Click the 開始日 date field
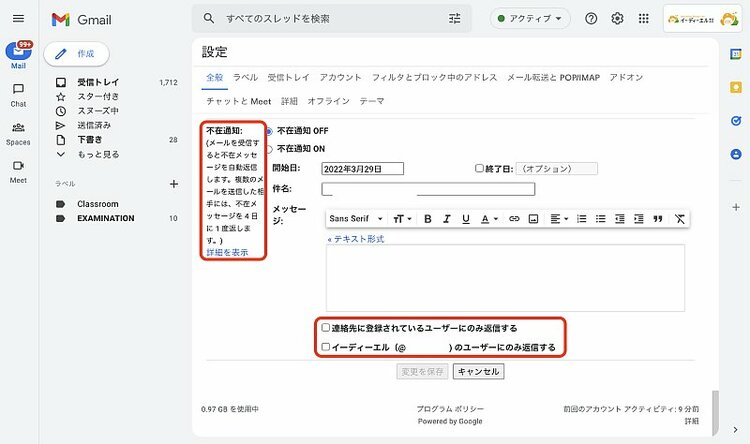Viewport: 750px width, 444px height. 363,169
